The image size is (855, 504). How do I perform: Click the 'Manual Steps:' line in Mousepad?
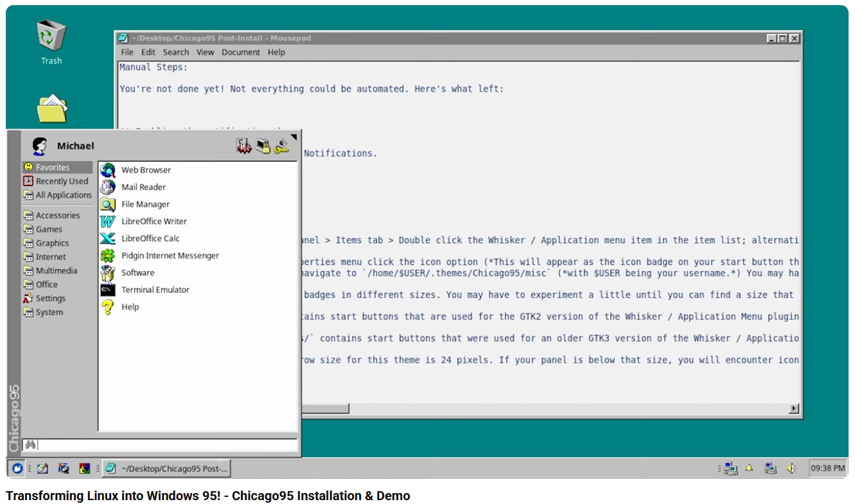pos(154,67)
